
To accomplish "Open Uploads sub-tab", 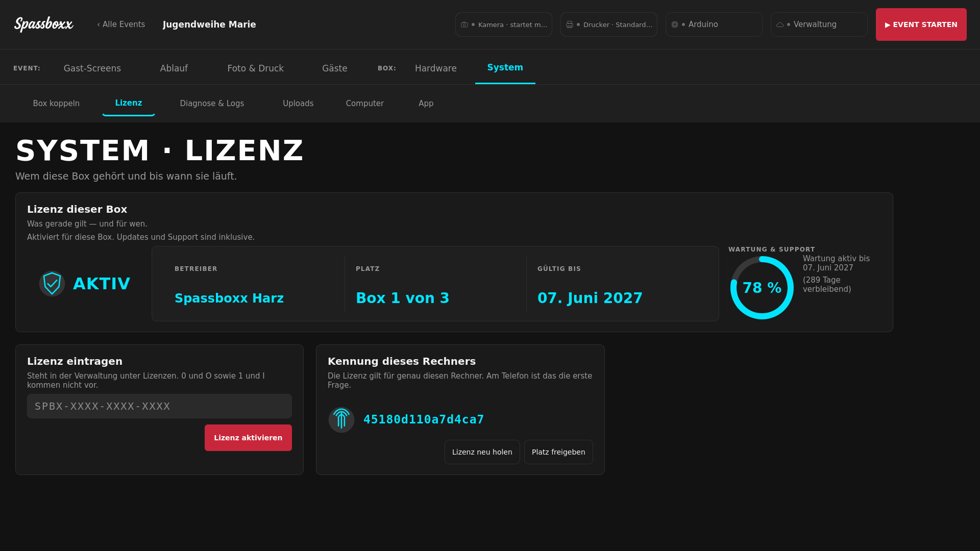I will pyautogui.click(x=298, y=104).
